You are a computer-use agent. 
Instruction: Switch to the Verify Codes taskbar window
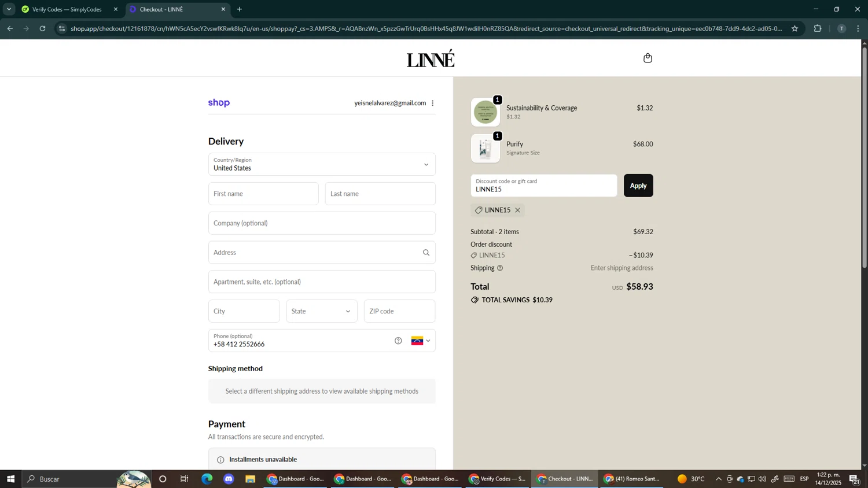point(498,479)
